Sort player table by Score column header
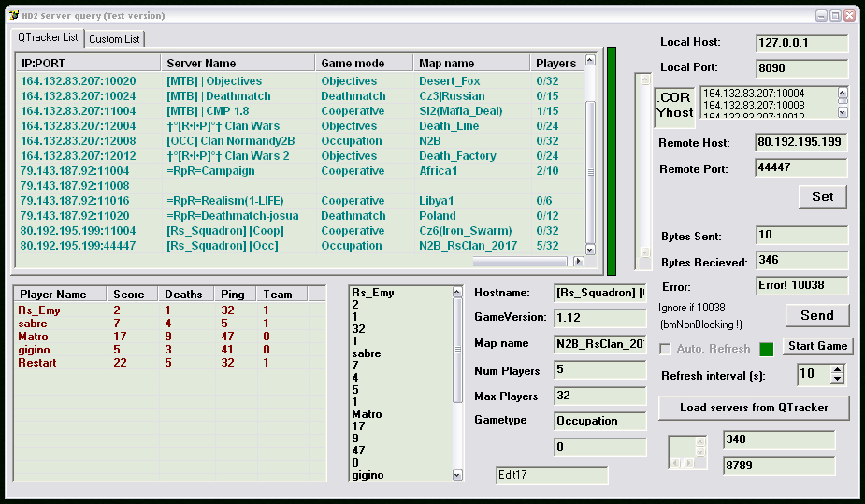The height and width of the screenshot is (504, 865). tap(129, 294)
